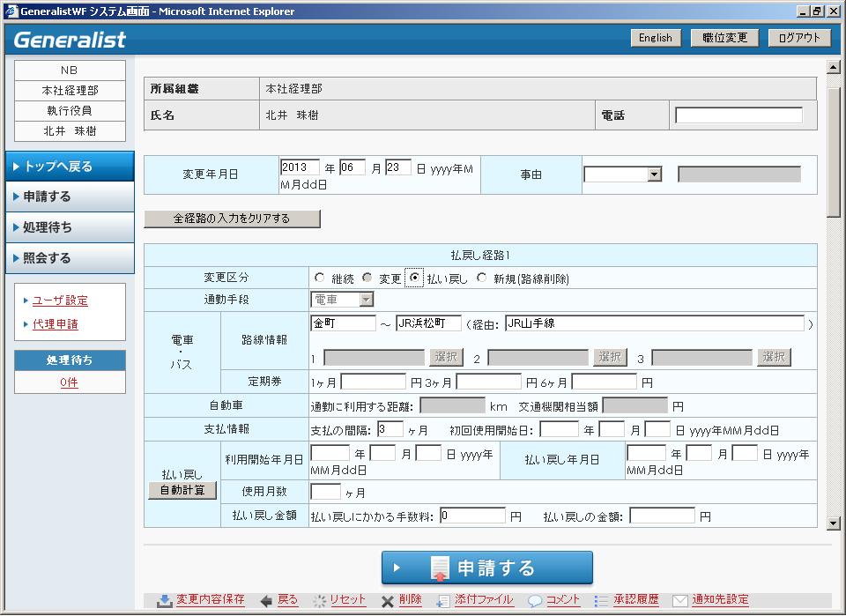Click the attach file icon (添付ファイル)

(x=444, y=600)
